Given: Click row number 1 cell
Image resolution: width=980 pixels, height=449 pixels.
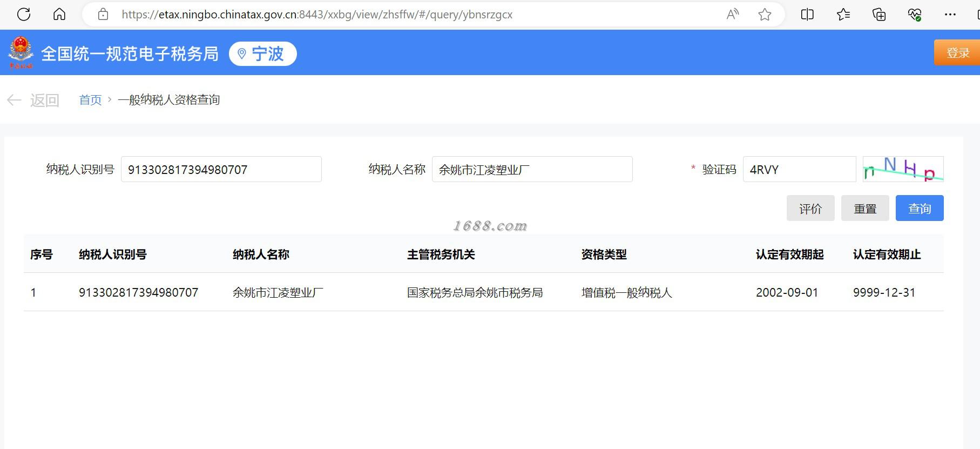Looking at the screenshot, I should (x=33, y=292).
